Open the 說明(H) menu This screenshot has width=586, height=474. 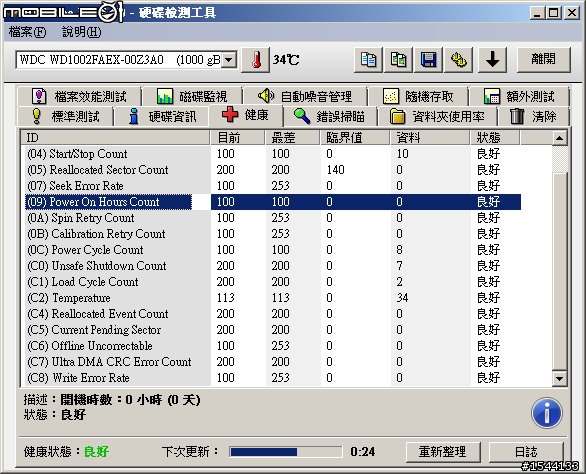tap(81, 32)
